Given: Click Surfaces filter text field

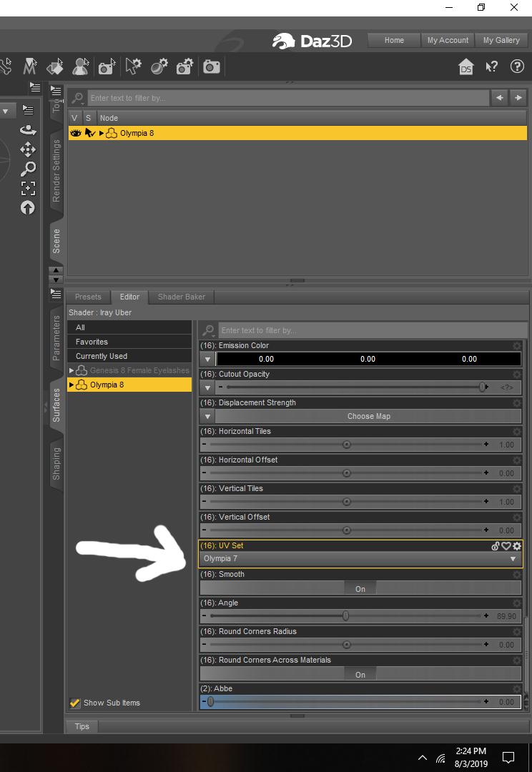Looking at the screenshot, I should coord(372,330).
